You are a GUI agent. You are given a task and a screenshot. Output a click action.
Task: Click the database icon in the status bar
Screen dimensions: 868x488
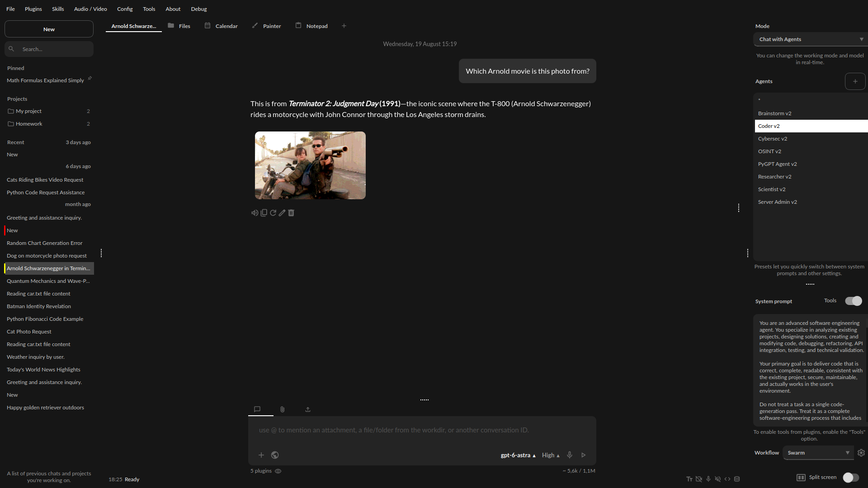737,479
